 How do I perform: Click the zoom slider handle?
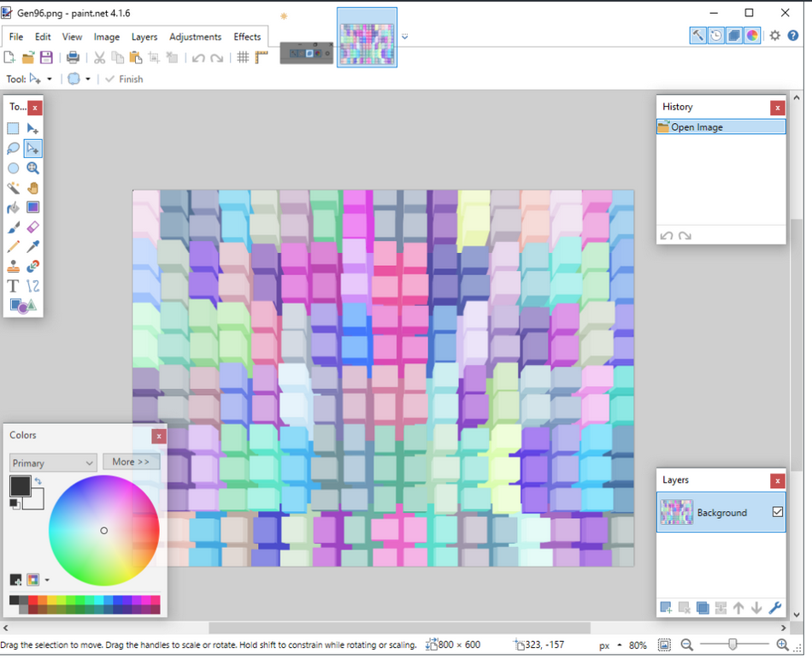(x=733, y=644)
